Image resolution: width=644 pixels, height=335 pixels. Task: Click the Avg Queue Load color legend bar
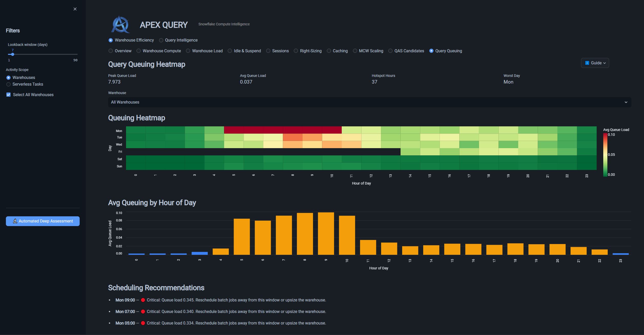click(605, 155)
